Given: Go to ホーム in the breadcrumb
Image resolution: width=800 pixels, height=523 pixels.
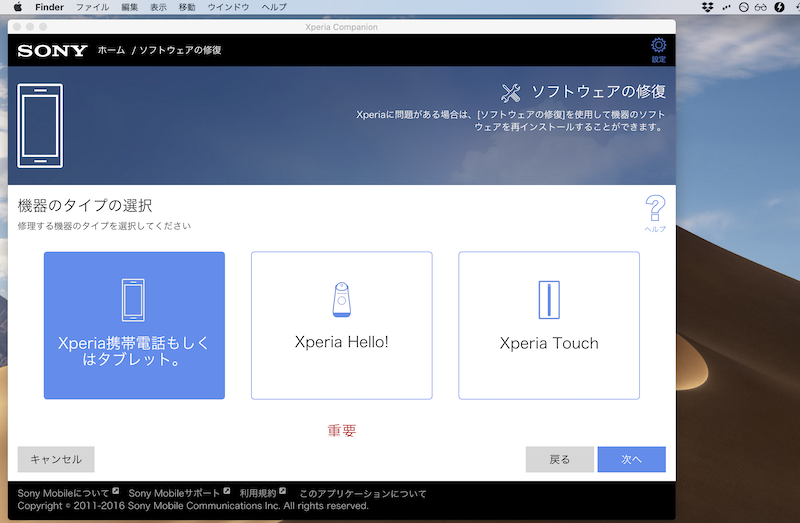Looking at the screenshot, I should 111,50.
